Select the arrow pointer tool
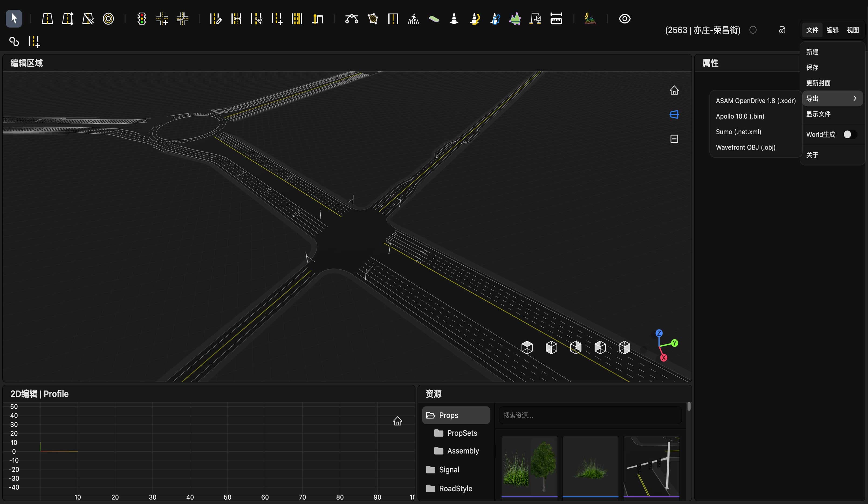868x504 pixels. pyautogui.click(x=14, y=19)
